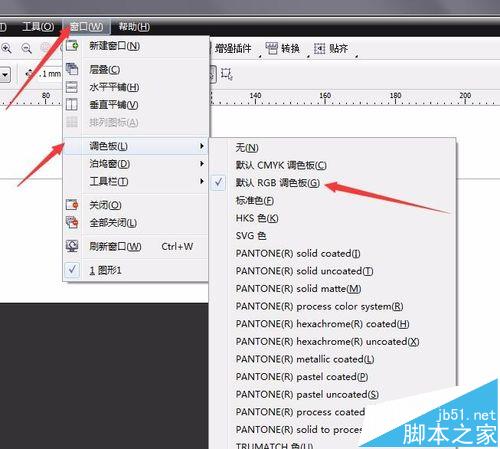Expand the 调色板(L) submenu arrow
Viewport: 500px width, 449px height.
(x=202, y=146)
